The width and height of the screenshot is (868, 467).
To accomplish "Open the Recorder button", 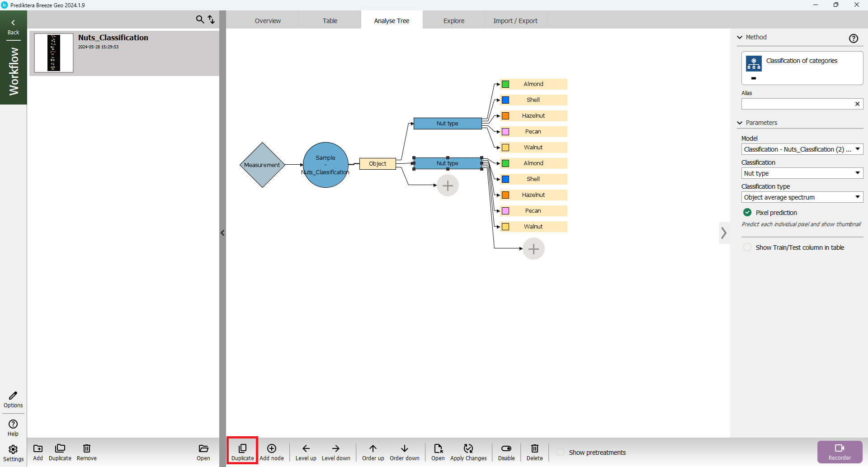I will coord(840,452).
